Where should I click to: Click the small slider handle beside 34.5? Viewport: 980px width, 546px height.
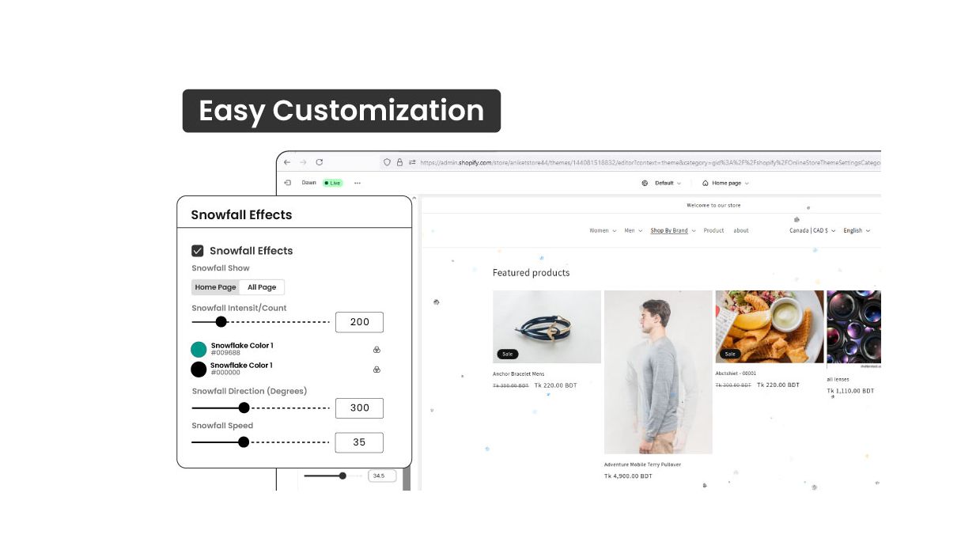coord(342,476)
